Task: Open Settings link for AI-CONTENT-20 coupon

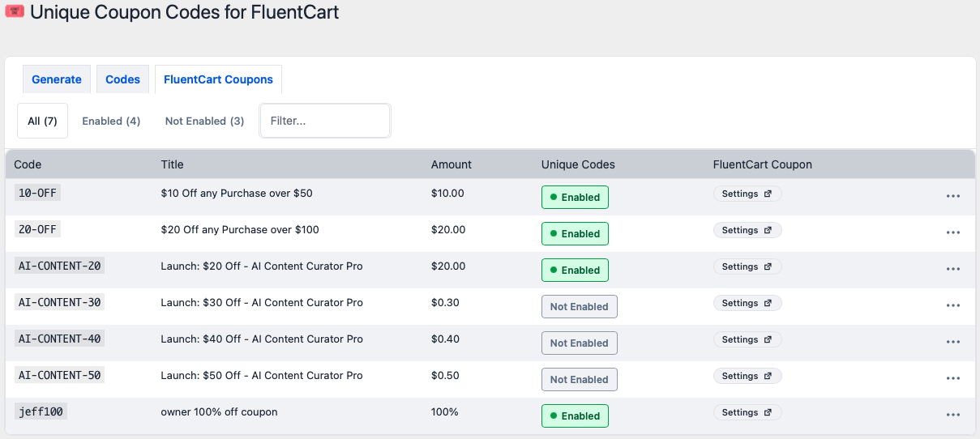Action: [x=747, y=266]
